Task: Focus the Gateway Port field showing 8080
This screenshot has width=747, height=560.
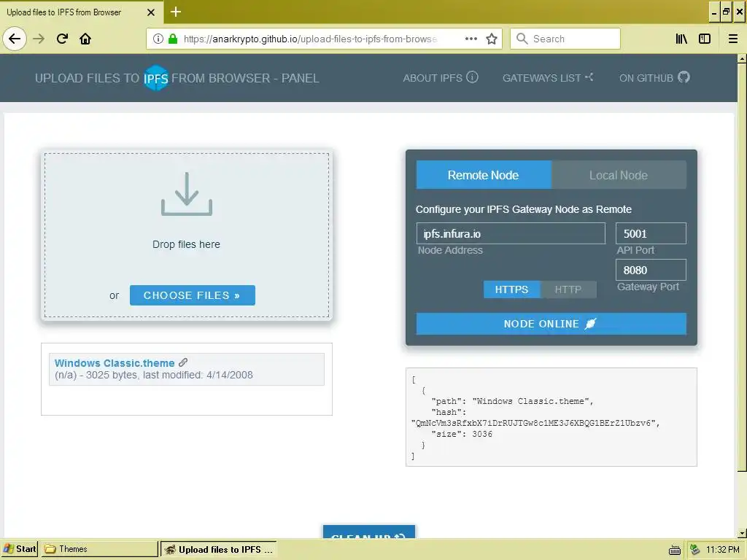Action: (x=651, y=270)
